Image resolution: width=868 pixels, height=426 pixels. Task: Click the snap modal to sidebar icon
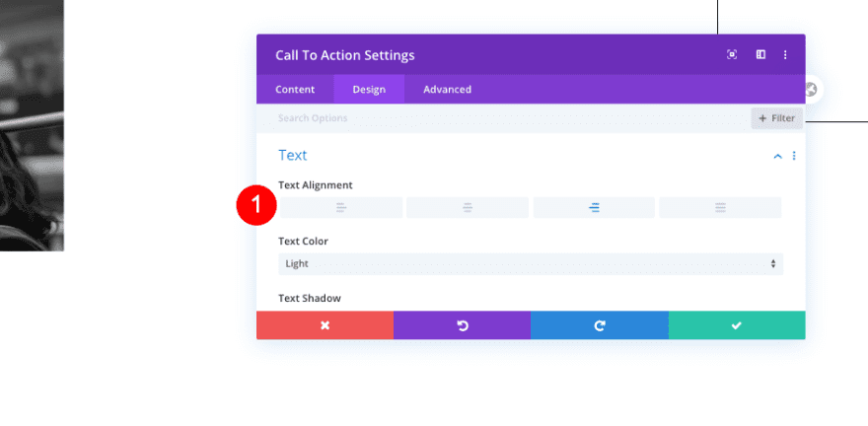coord(760,55)
